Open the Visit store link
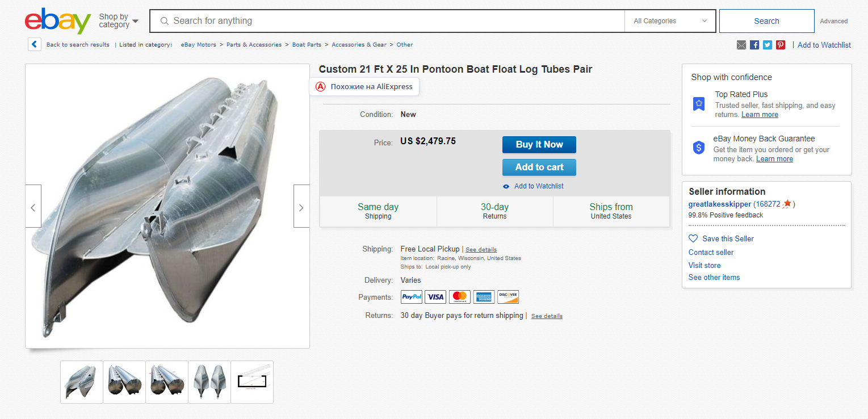 [x=705, y=265]
